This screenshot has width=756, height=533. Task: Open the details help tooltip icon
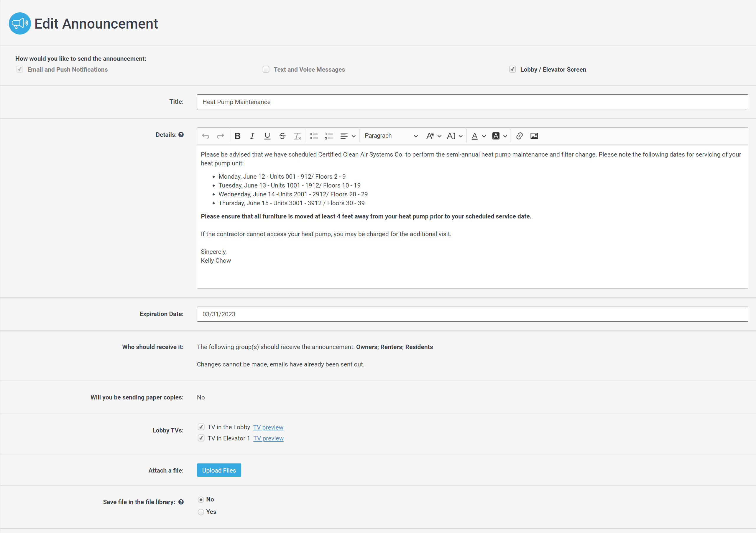(181, 135)
